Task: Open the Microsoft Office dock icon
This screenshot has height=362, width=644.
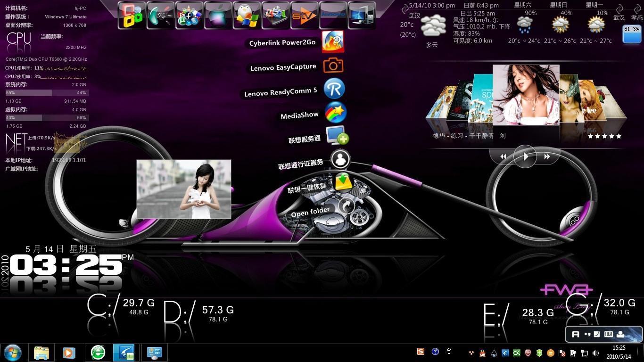Action: [x=132, y=16]
